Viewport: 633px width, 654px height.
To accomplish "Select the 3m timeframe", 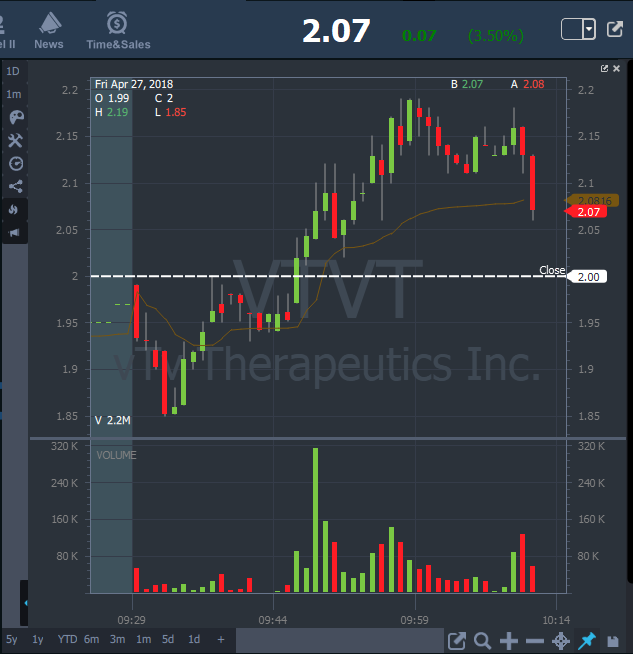I will pyautogui.click(x=117, y=639).
